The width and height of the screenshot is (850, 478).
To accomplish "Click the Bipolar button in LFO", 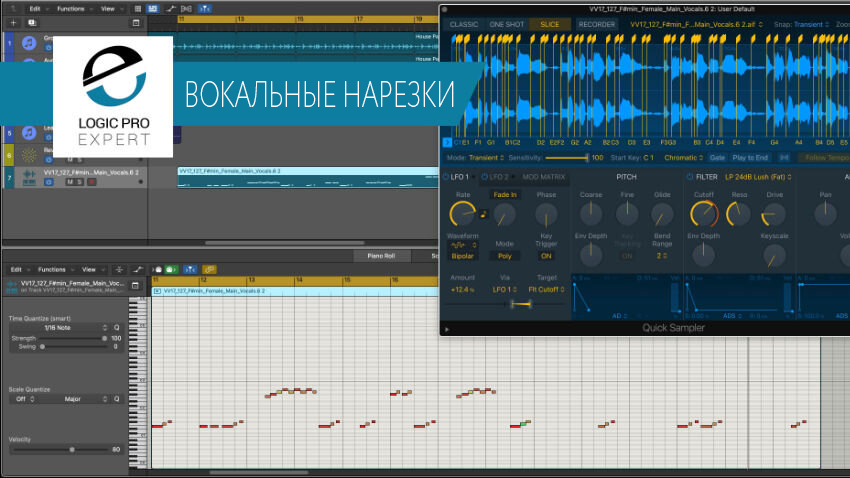I will pos(462,256).
